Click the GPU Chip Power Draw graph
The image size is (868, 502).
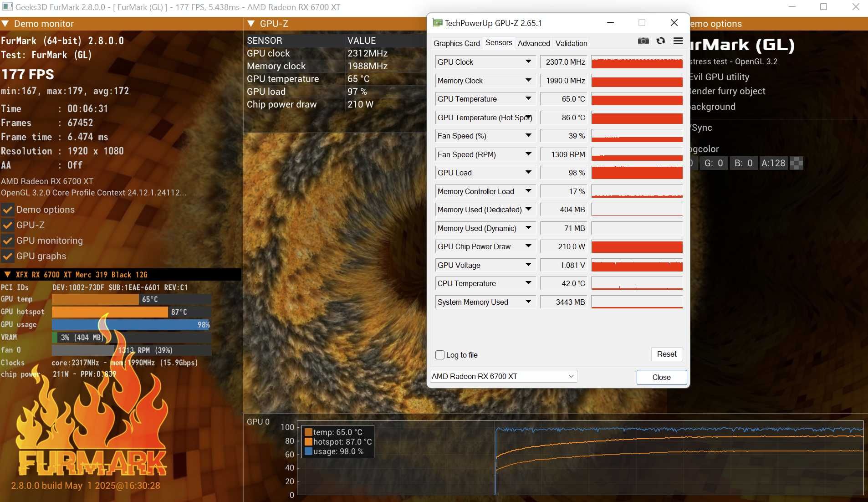pyautogui.click(x=637, y=246)
